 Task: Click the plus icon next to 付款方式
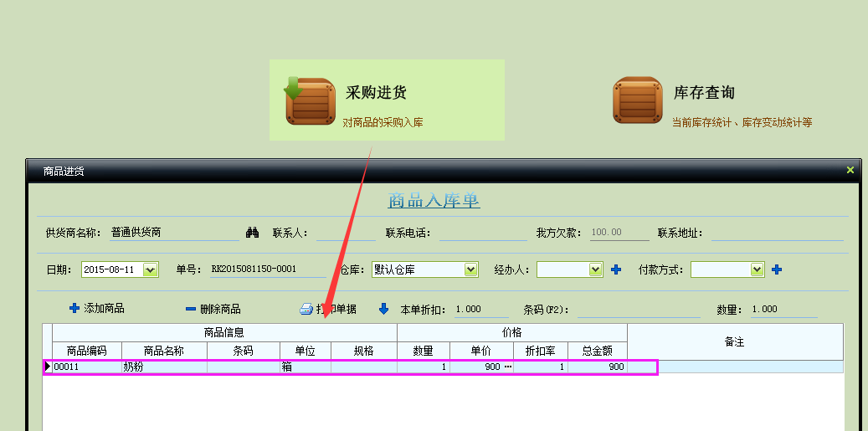click(777, 269)
